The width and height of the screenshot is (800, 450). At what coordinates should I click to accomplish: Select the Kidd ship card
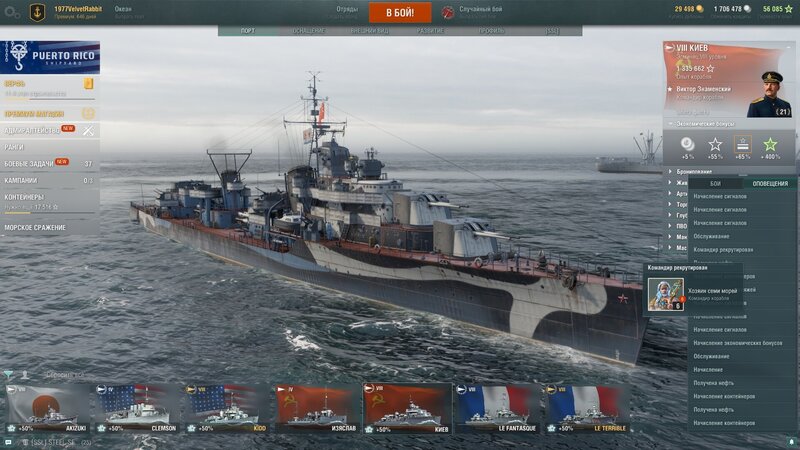(228, 408)
